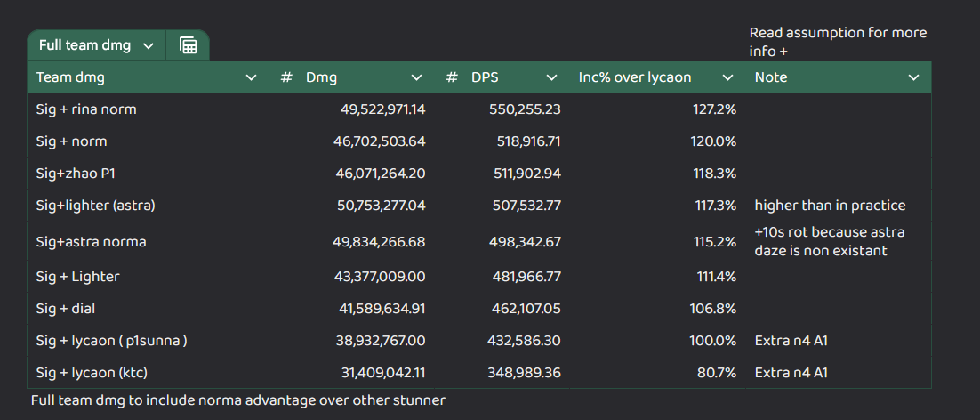
Task: Click the 'Read assumption for more info +' text
Action: click(838, 41)
